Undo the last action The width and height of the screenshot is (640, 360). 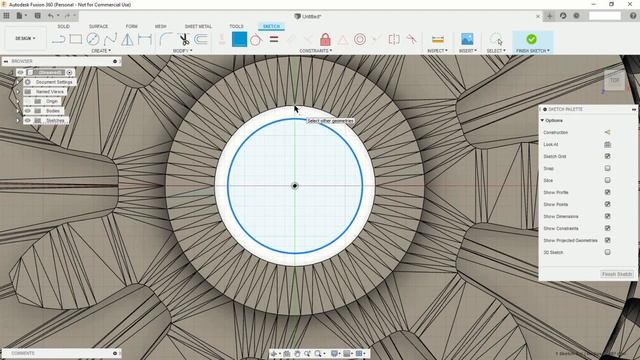(51, 16)
